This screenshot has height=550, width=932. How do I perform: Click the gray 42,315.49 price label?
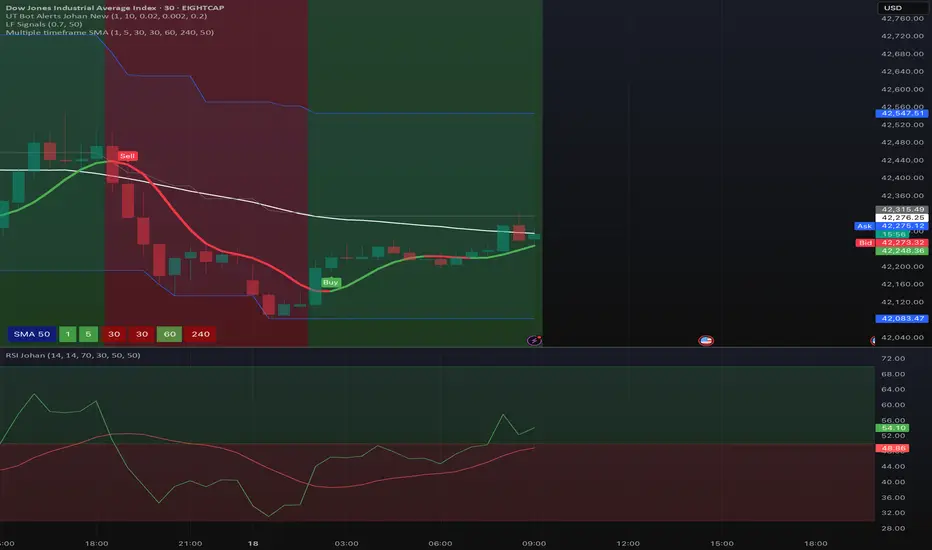point(902,209)
